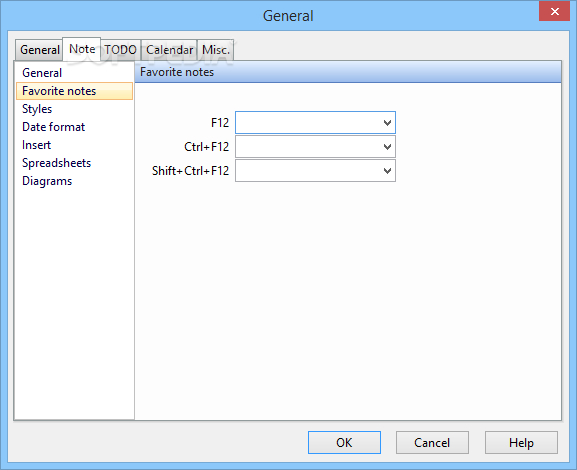
Task: Open Help for this dialog
Action: [x=521, y=442]
